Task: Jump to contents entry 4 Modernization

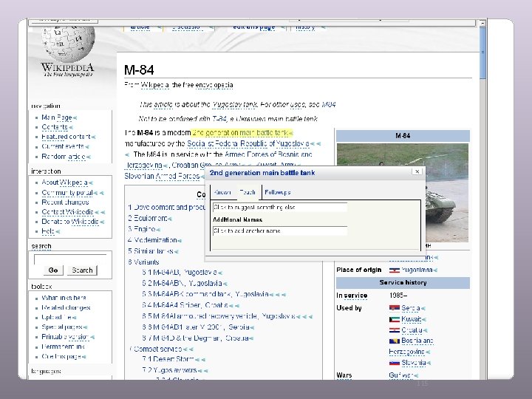Action: [152, 240]
